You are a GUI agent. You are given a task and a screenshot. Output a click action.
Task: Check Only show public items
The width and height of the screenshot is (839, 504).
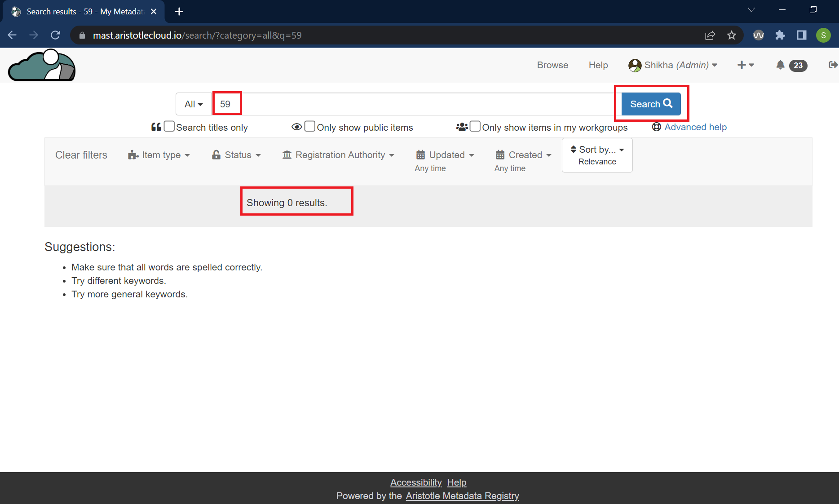click(310, 127)
